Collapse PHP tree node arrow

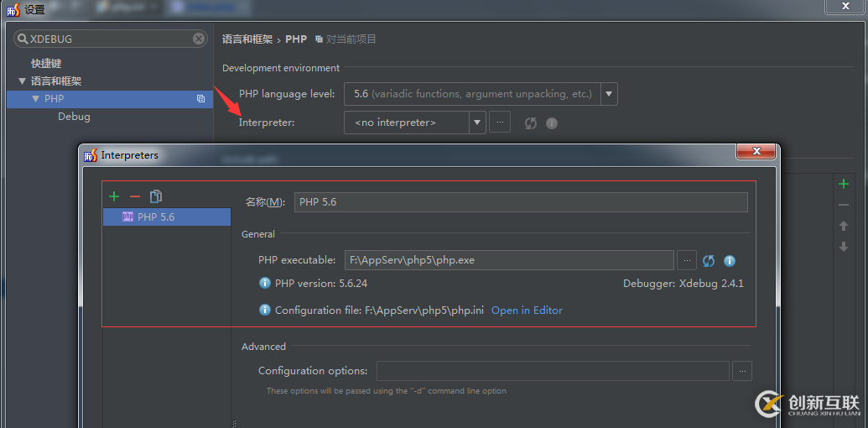click(35, 98)
